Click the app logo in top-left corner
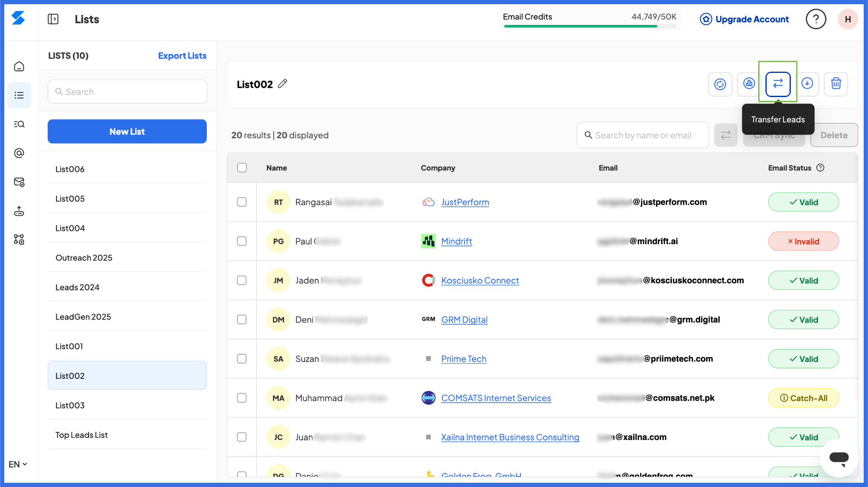 point(18,18)
